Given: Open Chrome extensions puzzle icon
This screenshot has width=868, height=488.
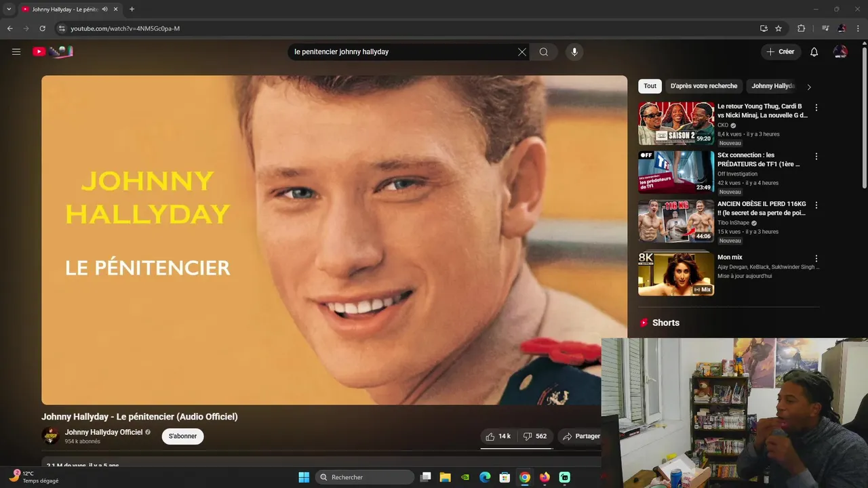Looking at the screenshot, I should click(801, 28).
